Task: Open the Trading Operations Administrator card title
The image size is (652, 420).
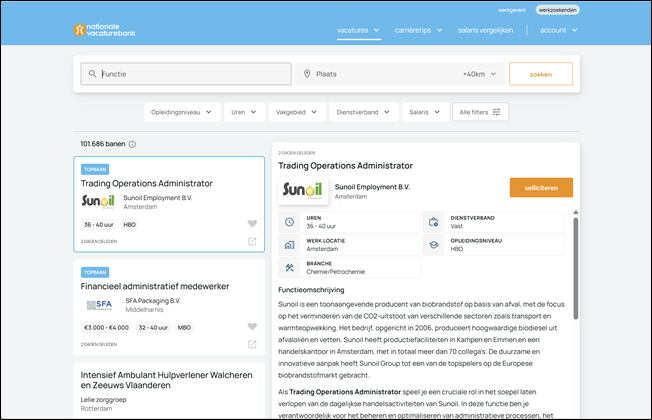Action: pyautogui.click(x=146, y=183)
